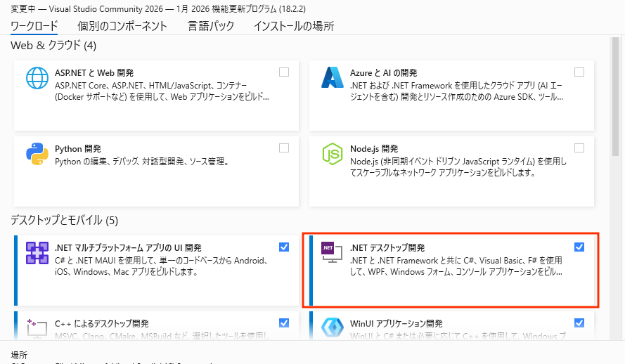Tick the Python 開発 workload checkbox
The width and height of the screenshot is (625, 364).
284,148
